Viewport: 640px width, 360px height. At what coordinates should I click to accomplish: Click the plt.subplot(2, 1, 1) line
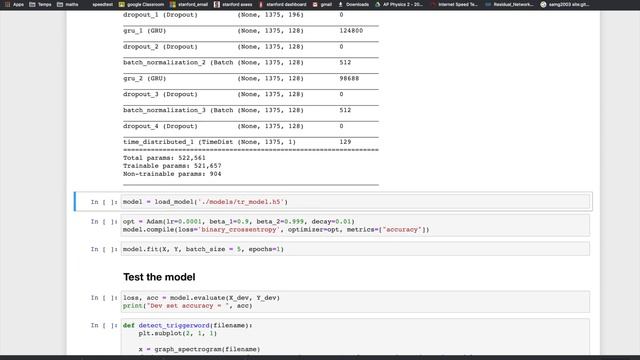point(178,333)
